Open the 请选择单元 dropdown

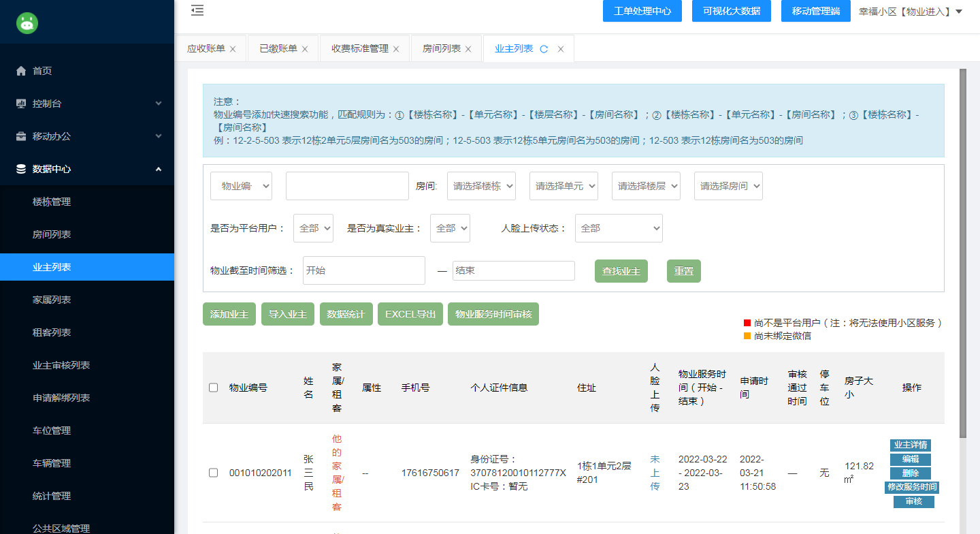563,186
